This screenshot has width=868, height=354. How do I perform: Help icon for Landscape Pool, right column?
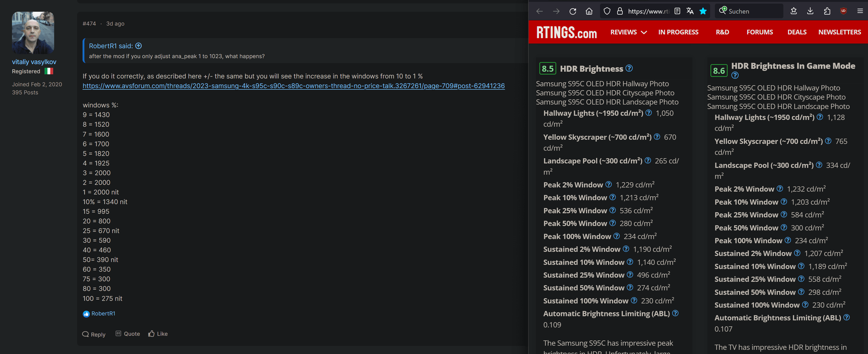click(x=819, y=165)
